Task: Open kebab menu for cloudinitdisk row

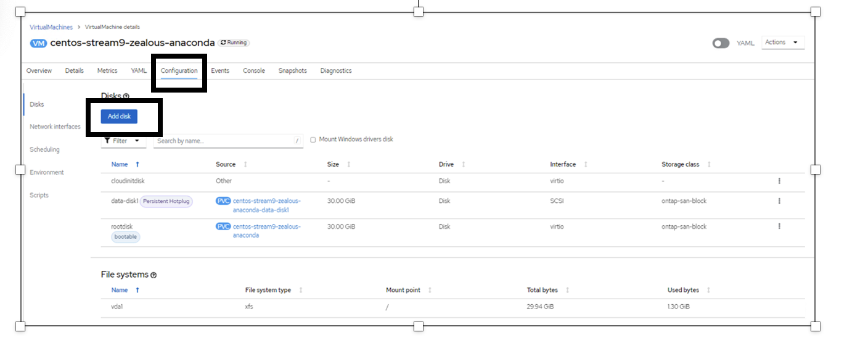Action: click(x=779, y=181)
